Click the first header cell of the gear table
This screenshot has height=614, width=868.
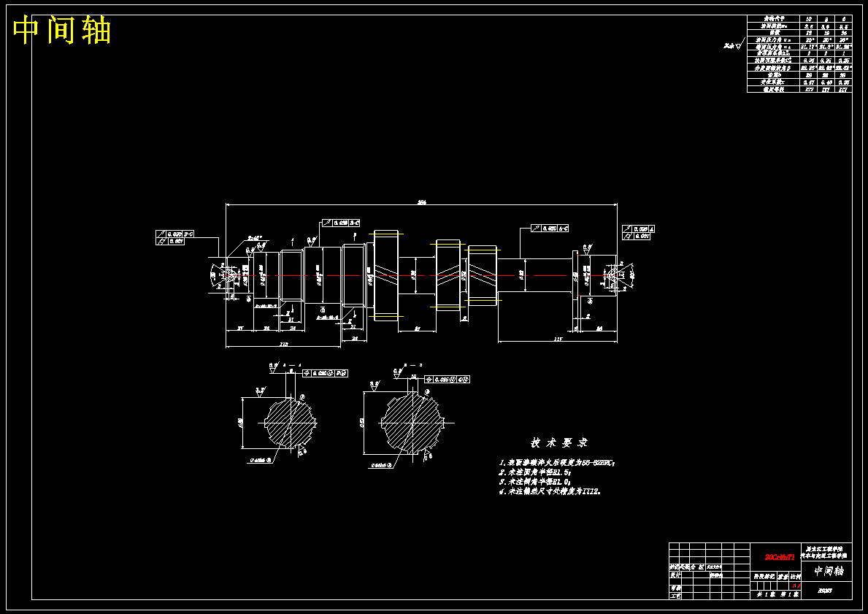click(x=774, y=19)
